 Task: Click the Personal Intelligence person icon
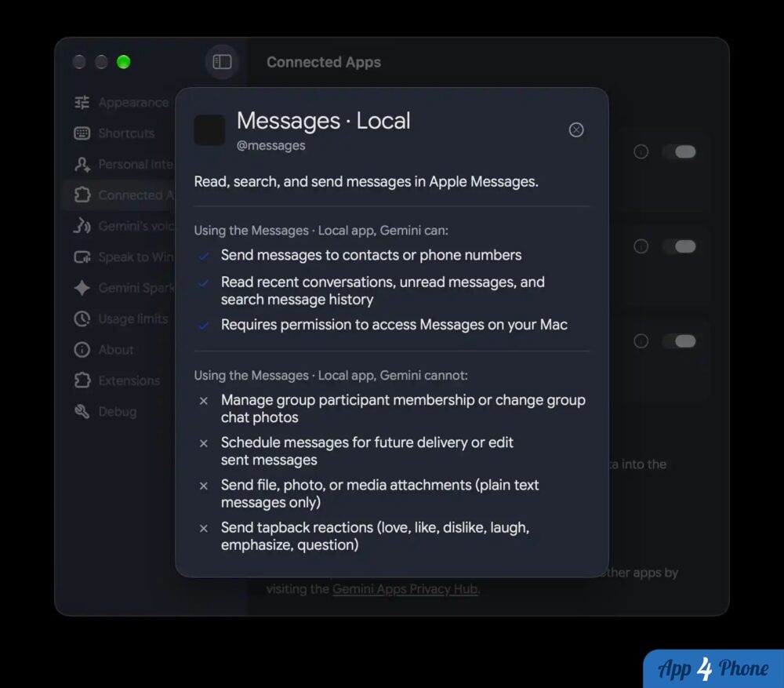tap(82, 164)
